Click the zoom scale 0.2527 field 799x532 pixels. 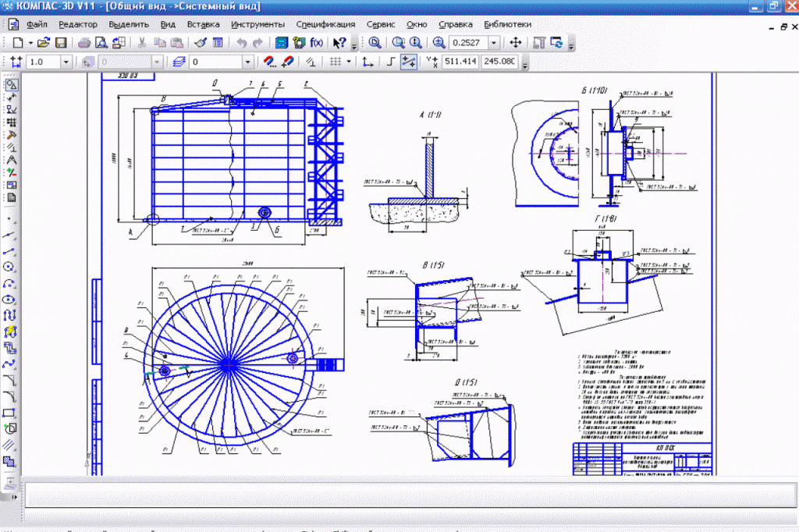point(468,43)
